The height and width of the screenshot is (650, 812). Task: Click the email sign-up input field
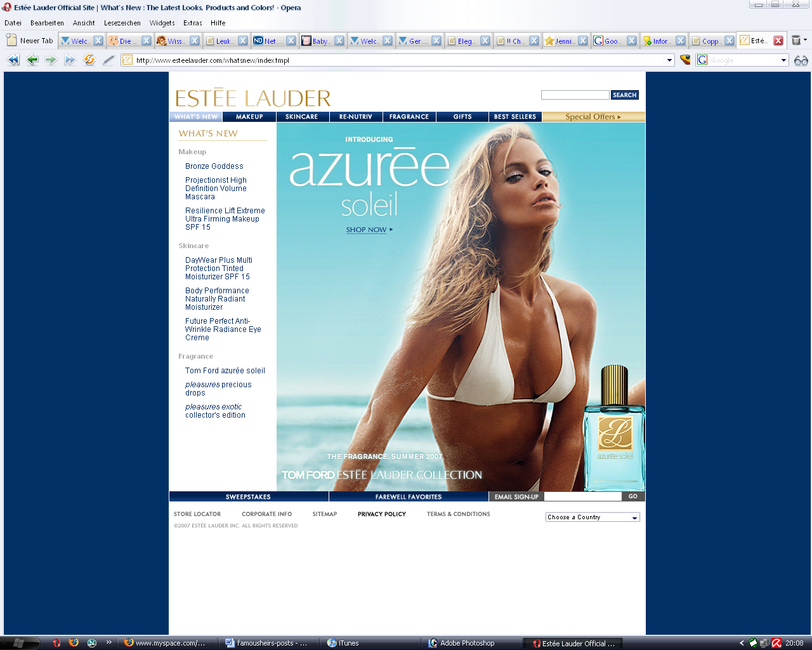pos(582,497)
